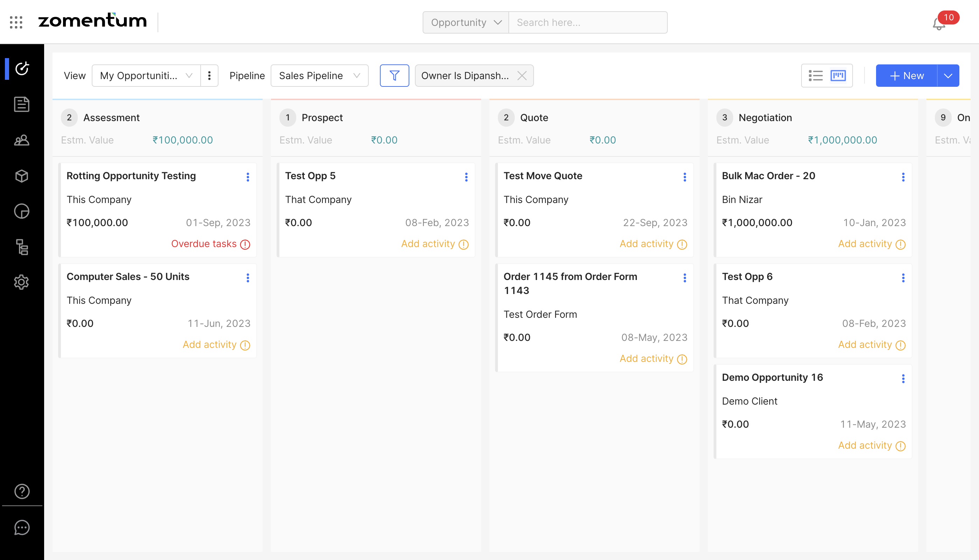
Task: Open the products box icon in sidebar
Action: pyautogui.click(x=22, y=176)
